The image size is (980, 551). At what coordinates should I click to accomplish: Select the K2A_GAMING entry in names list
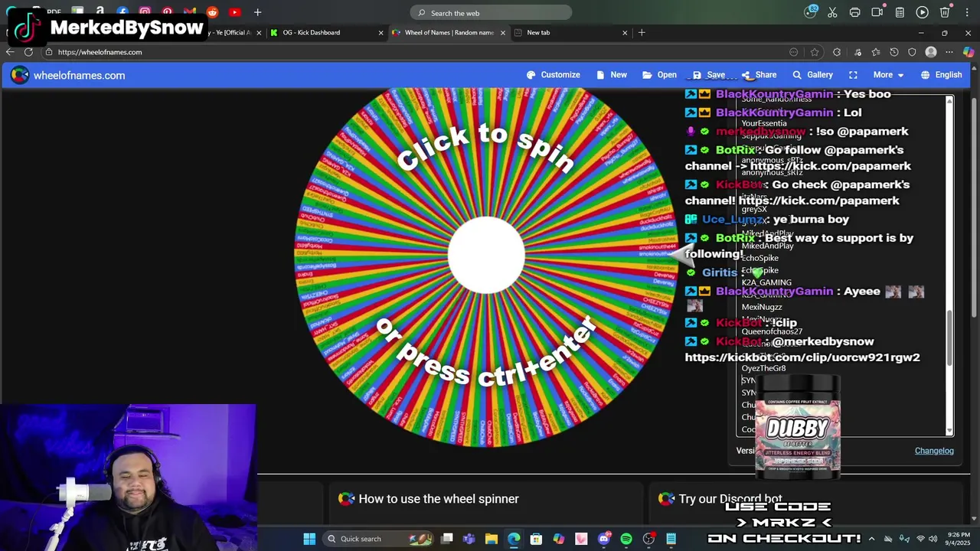(766, 282)
